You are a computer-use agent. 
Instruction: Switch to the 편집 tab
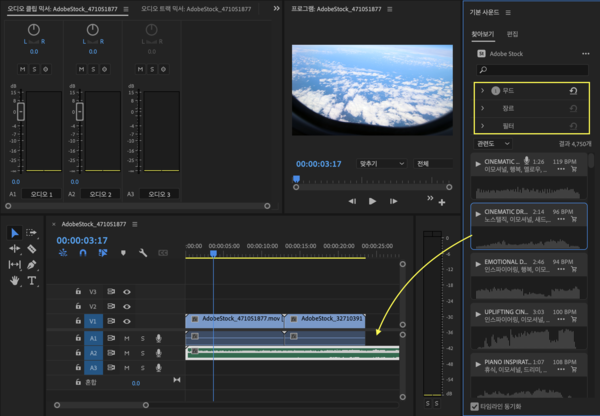tap(512, 34)
